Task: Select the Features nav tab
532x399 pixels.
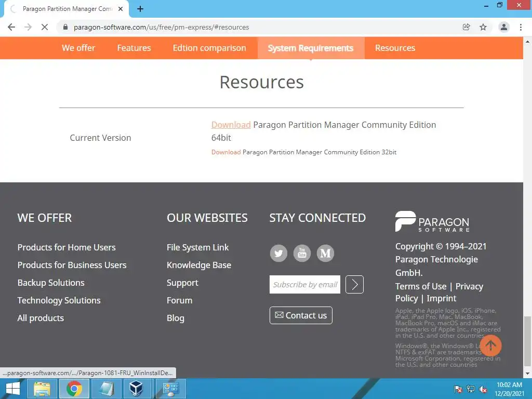Action: click(x=134, y=48)
